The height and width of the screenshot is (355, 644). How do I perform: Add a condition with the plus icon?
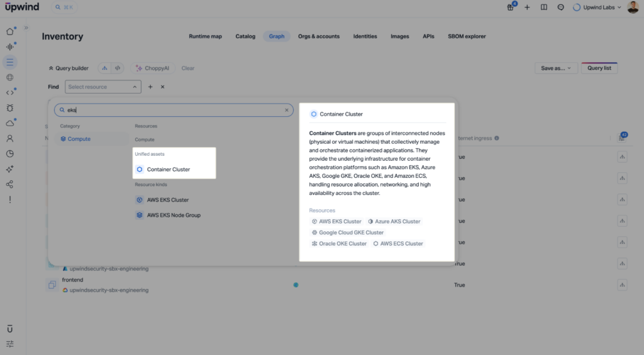coord(150,87)
